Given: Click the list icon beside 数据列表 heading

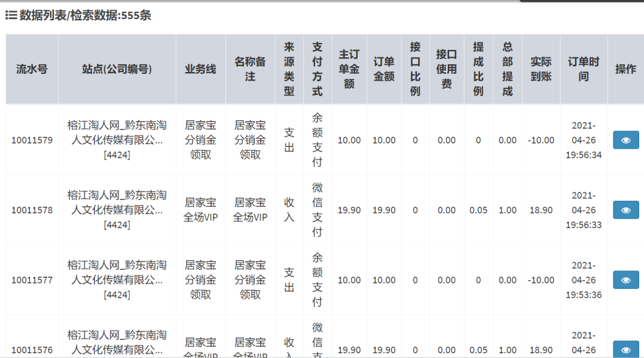Looking at the screenshot, I should 11,15.
